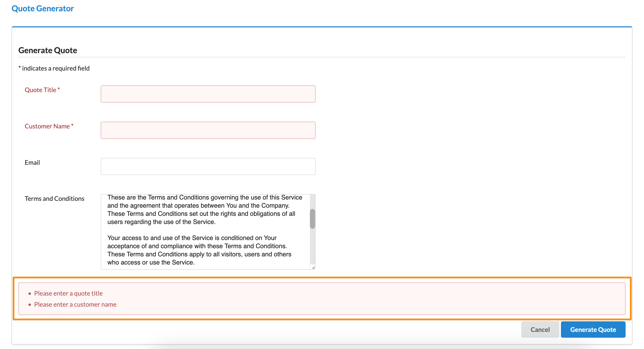Click the Generate Quote section heading
Screen dimensions: 644x349
tap(48, 50)
